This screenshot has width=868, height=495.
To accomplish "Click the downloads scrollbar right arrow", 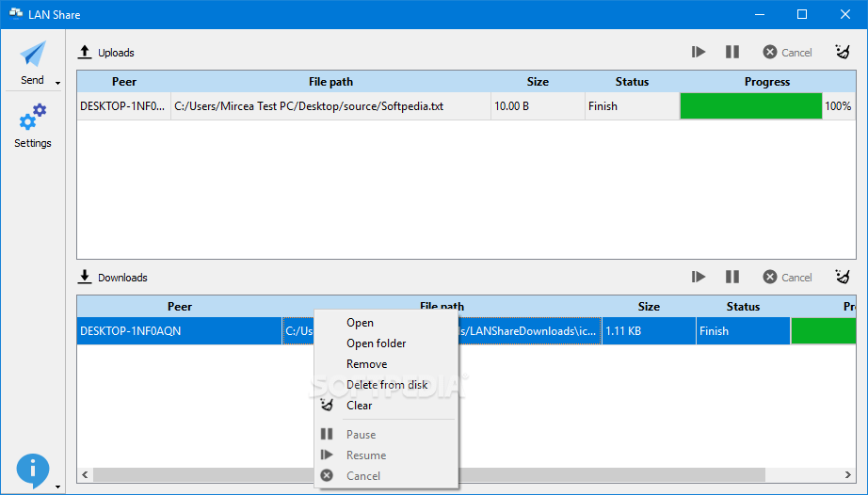I will tap(848, 474).
